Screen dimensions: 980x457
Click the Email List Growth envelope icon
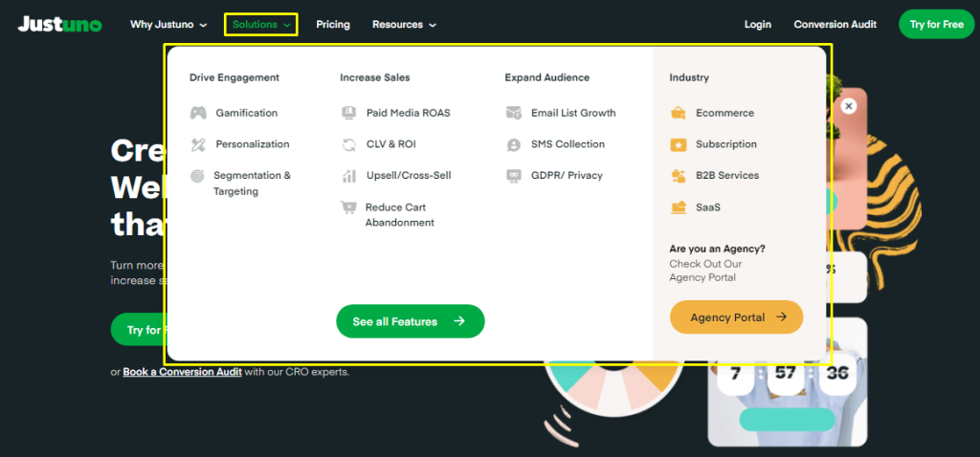[x=513, y=113]
